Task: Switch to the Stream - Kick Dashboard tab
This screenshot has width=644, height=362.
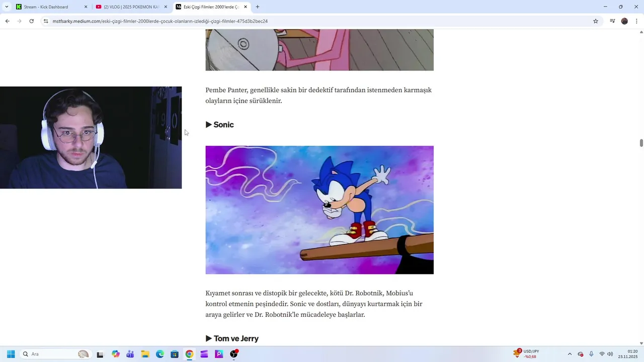Action: coord(52,7)
